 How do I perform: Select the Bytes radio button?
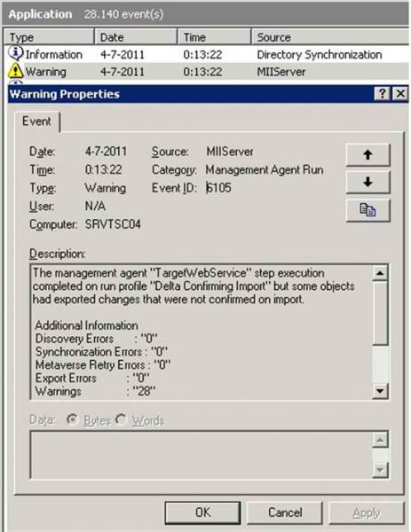coord(72,419)
